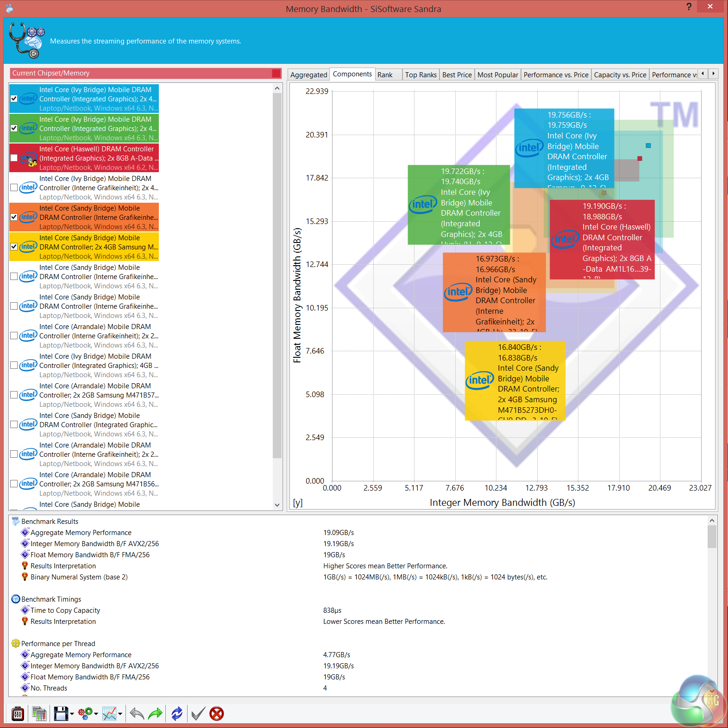Open the benchmark options mixer icon

click(18, 714)
